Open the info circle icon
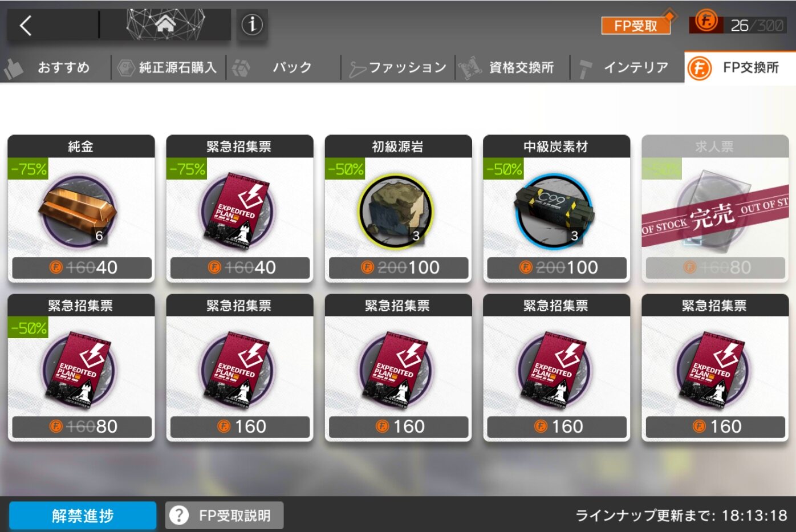The image size is (796, 532). point(252,25)
